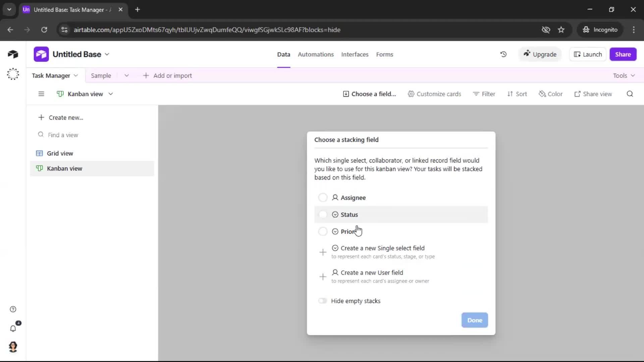Image resolution: width=644 pixels, height=362 pixels.
Task: Switch to the Forms tab
Action: (384, 54)
